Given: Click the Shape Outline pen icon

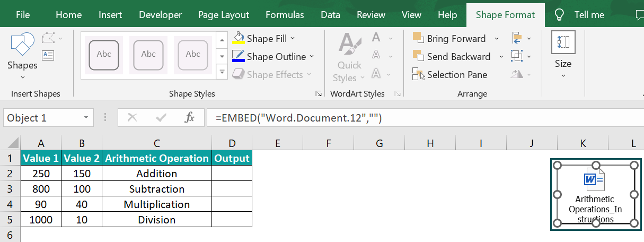Looking at the screenshot, I should point(239,56).
